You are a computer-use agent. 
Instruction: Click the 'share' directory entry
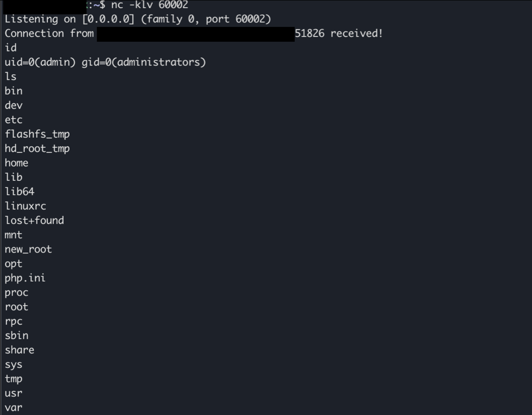pyautogui.click(x=20, y=350)
